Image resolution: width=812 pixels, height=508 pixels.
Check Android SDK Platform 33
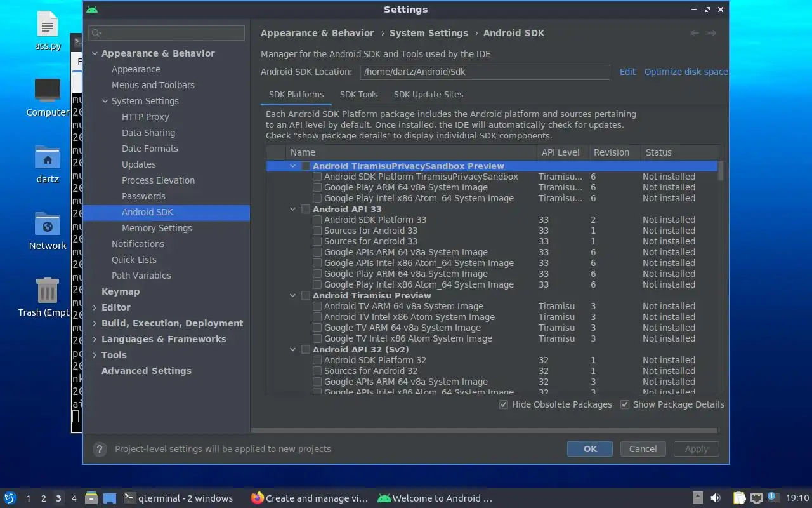tap(317, 220)
